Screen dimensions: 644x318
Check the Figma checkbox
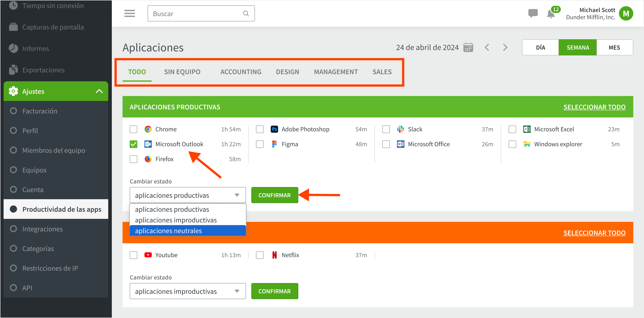tap(260, 144)
